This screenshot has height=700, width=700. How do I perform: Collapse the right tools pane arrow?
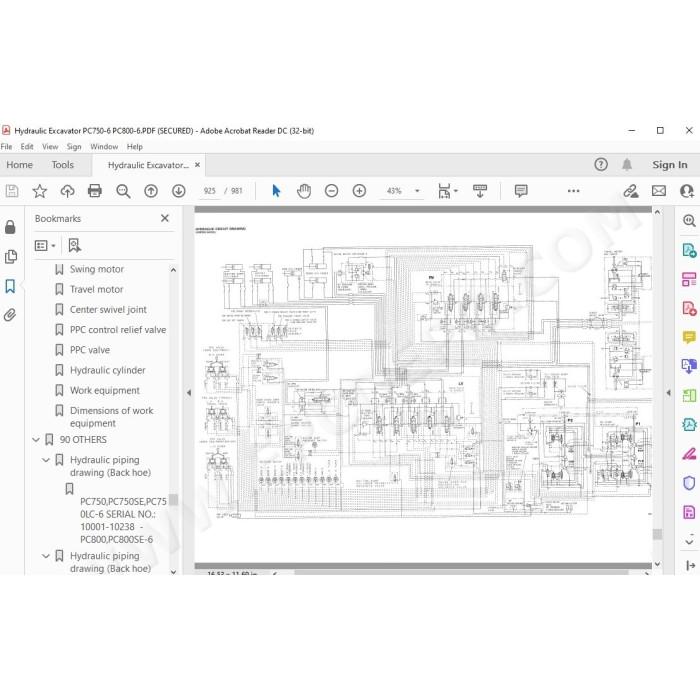(x=668, y=393)
